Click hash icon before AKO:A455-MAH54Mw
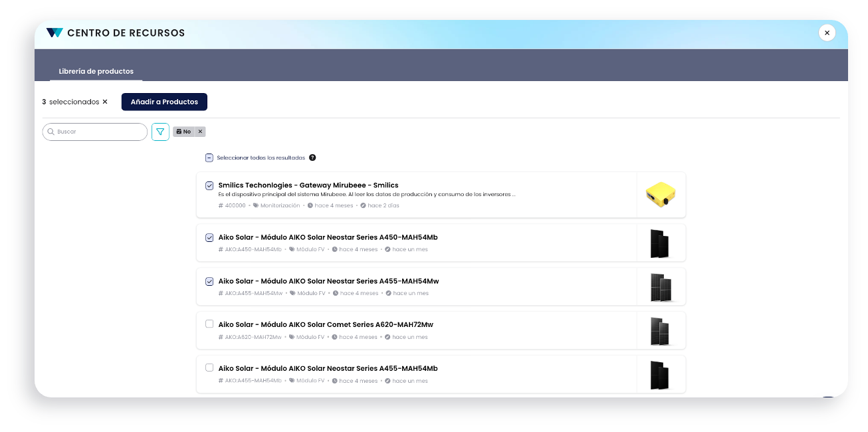Screen dimensions: 868x432 tap(220, 294)
